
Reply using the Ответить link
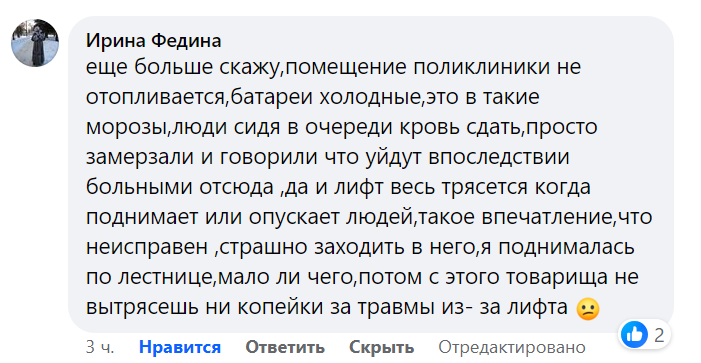[285, 347]
